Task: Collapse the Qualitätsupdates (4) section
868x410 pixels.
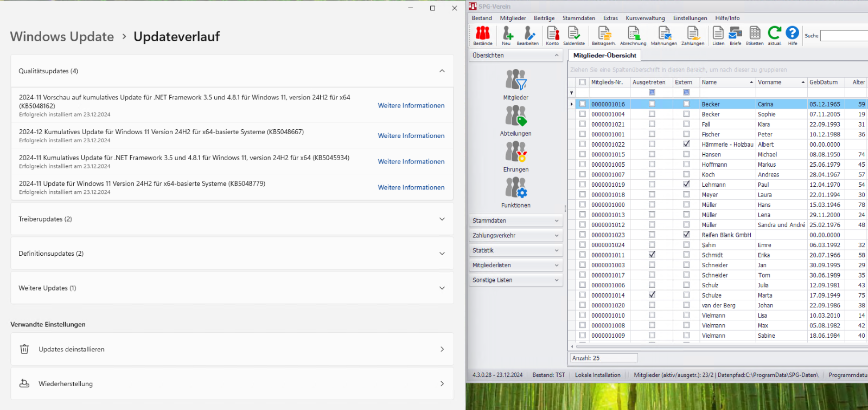Action: coord(442,71)
